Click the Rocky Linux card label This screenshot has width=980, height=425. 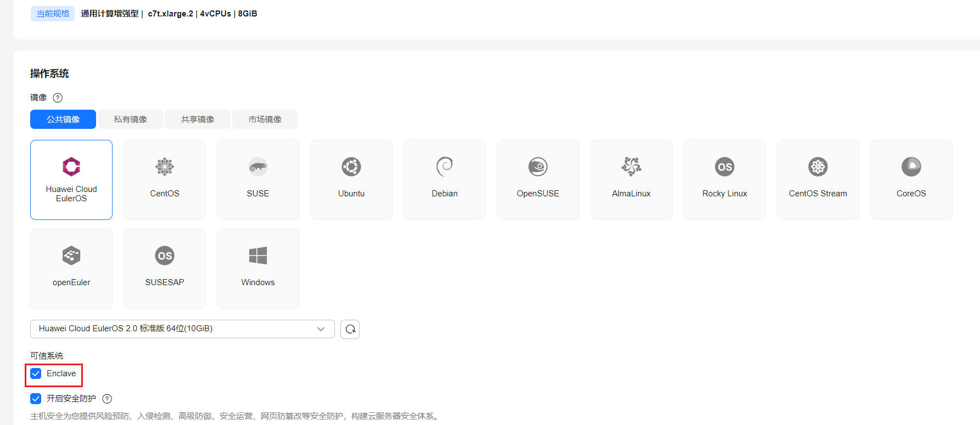(725, 194)
